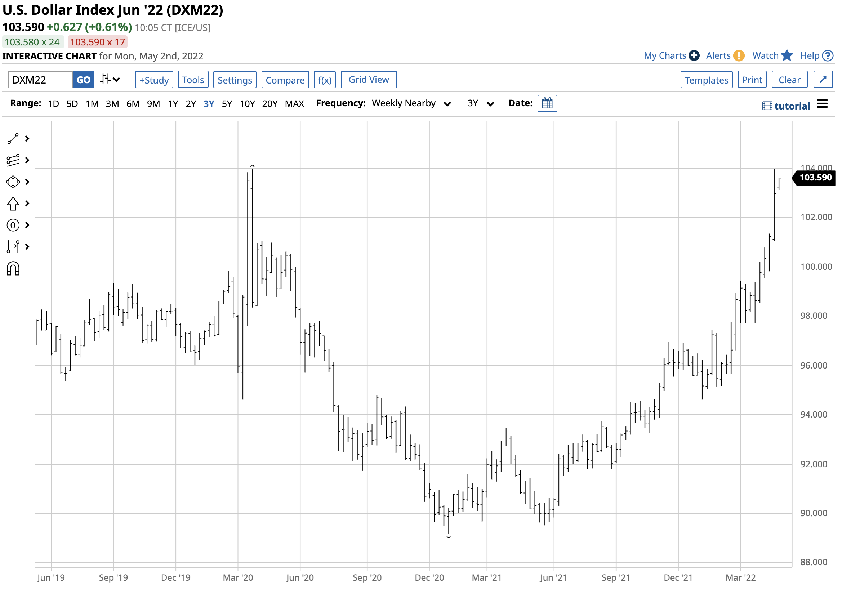Image resolution: width=851 pixels, height=616 pixels.
Task: Select the line drawing tool icon
Action: pyautogui.click(x=13, y=139)
